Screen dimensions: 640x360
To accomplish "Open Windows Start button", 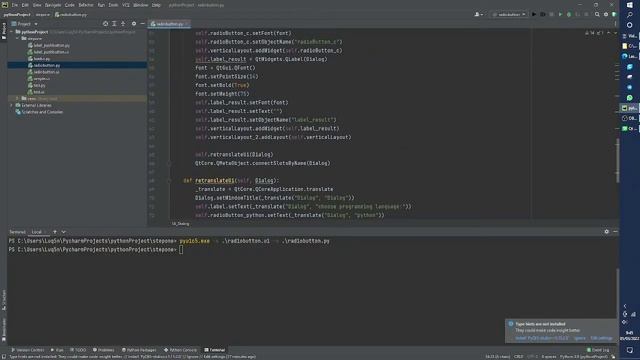I will pyautogui.click(x=629, y=4).
